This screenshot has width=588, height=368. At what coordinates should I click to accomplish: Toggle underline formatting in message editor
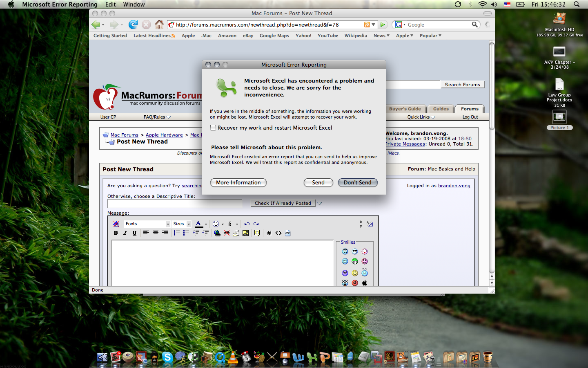pyautogui.click(x=135, y=233)
